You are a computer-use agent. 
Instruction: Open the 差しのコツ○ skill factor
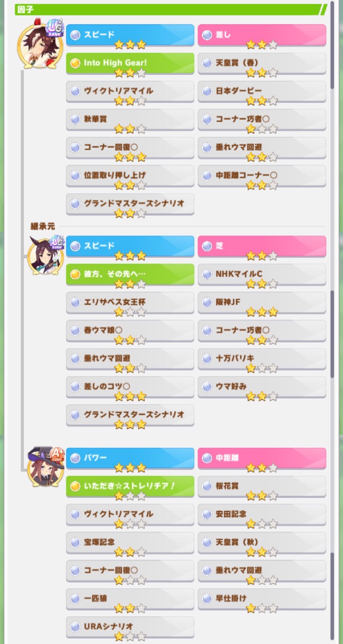click(130, 387)
